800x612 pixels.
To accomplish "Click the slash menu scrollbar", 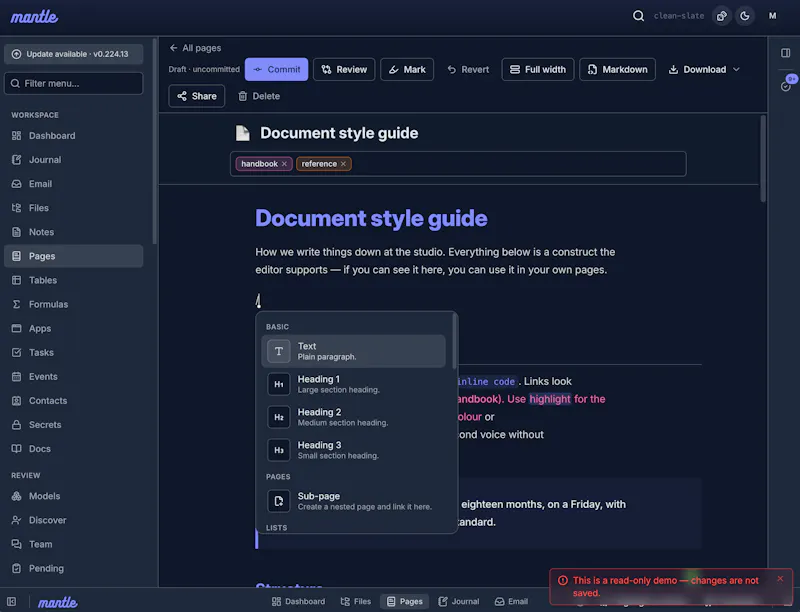I will click(454, 341).
